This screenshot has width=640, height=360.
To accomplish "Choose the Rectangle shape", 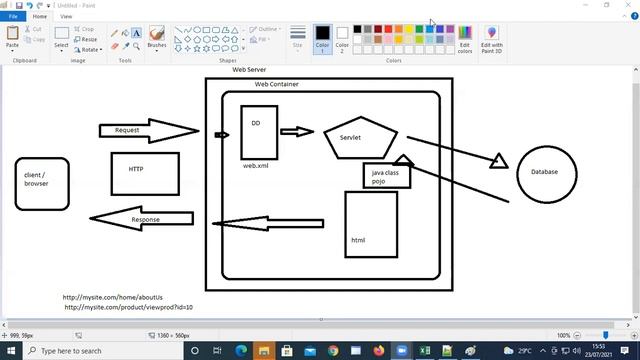I will pyautogui.click(x=207, y=30).
